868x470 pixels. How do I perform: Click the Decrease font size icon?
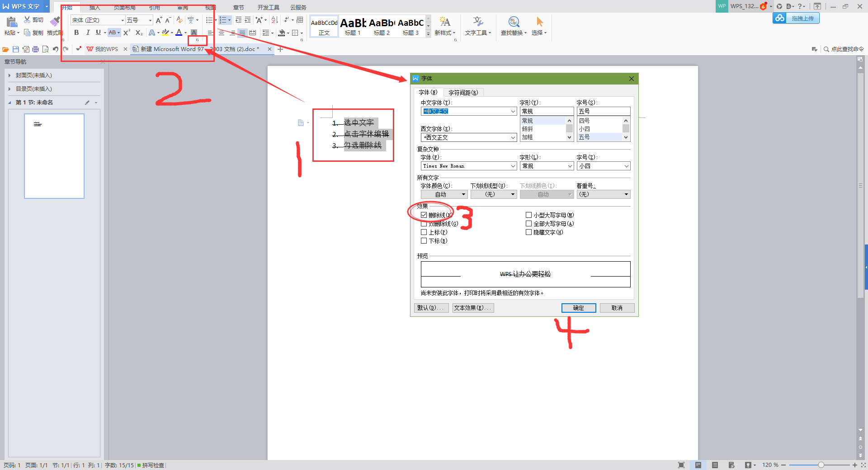coord(168,20)
